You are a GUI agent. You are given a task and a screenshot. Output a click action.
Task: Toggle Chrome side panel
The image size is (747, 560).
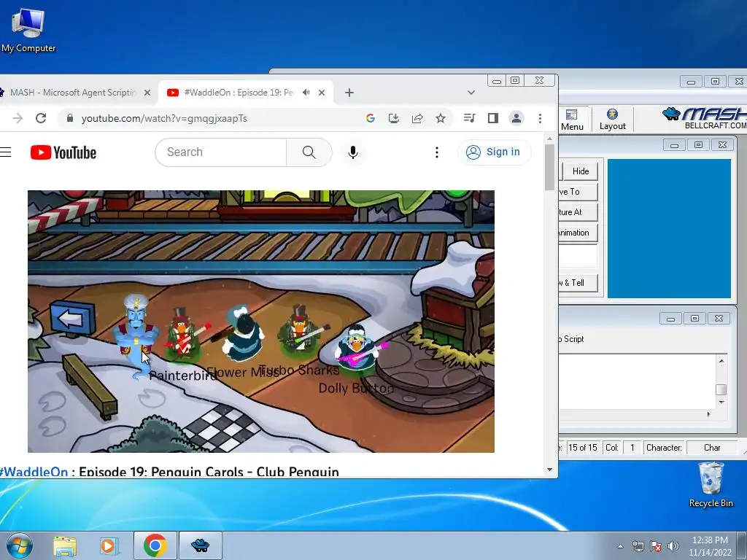click(x=493, y=118)
